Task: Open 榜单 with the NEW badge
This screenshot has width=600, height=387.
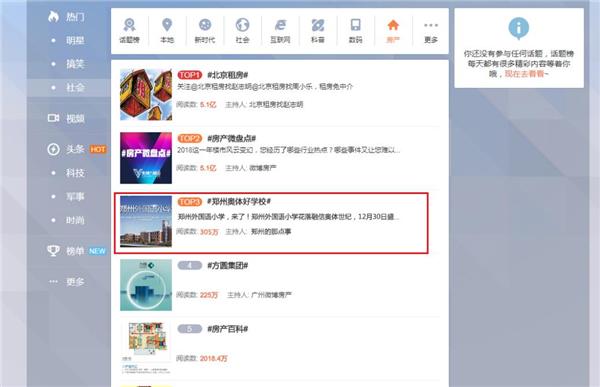Action: (x=77, y=251)
